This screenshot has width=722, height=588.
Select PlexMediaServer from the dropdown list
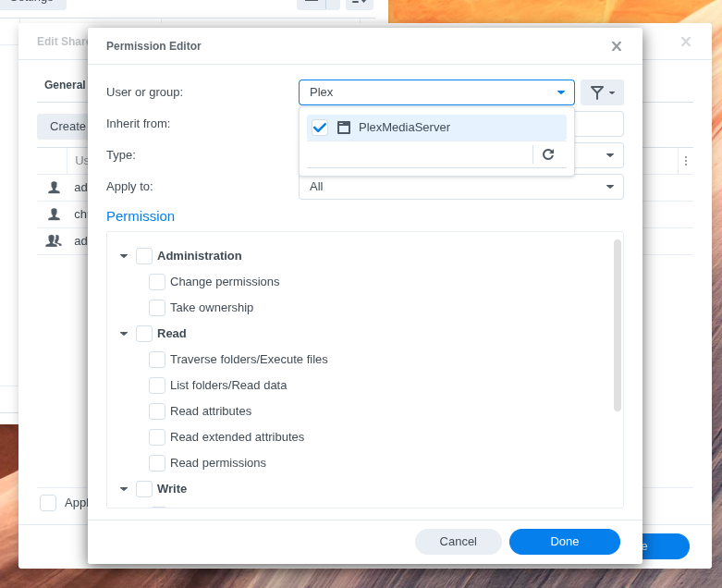click(436, 128)
